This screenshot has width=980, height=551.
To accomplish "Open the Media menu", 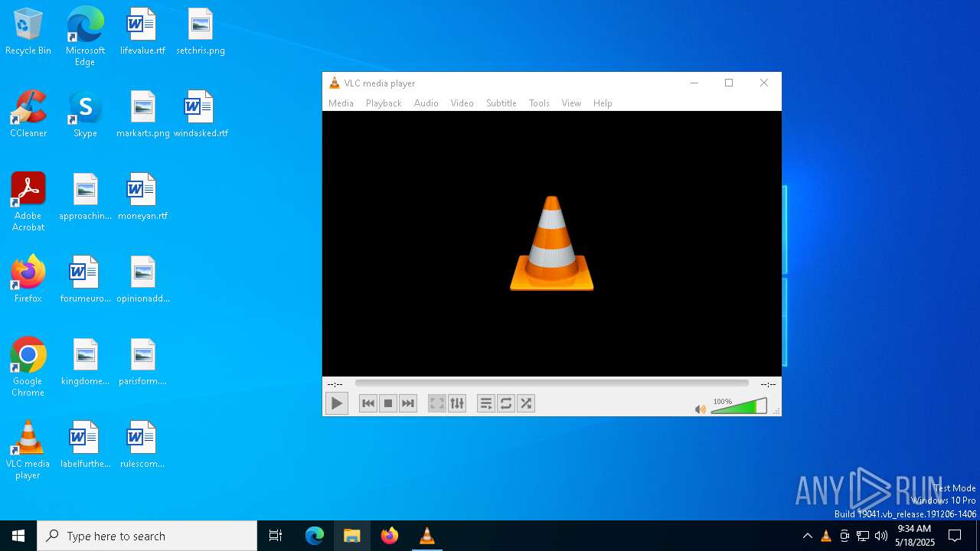I will (341, 103).
